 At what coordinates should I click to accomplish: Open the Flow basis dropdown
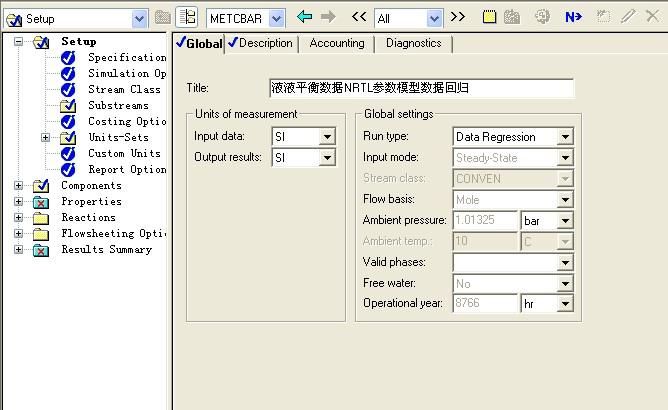pyautogui.click(x=565, y=199)
